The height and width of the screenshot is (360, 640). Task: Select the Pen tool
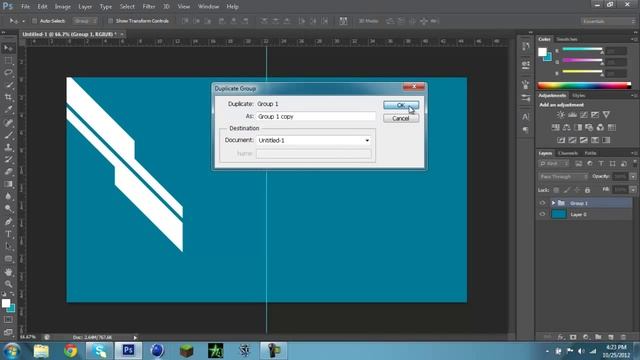tap(8, 222)
